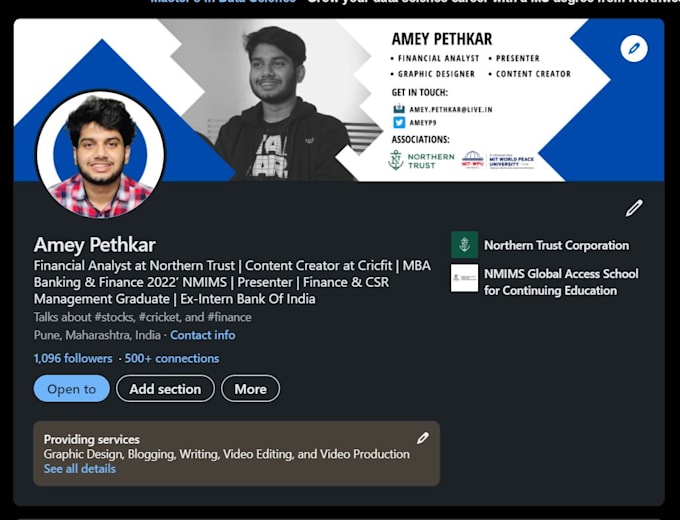Click the NMIMS school logo icon
The image size is (680, 520).
(x=464, y=278)
